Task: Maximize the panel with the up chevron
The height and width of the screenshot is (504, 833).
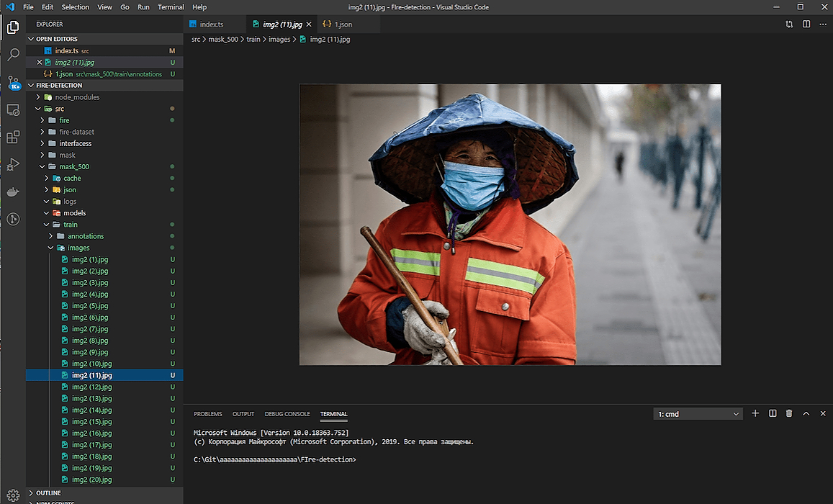Action: pos(806,413)
